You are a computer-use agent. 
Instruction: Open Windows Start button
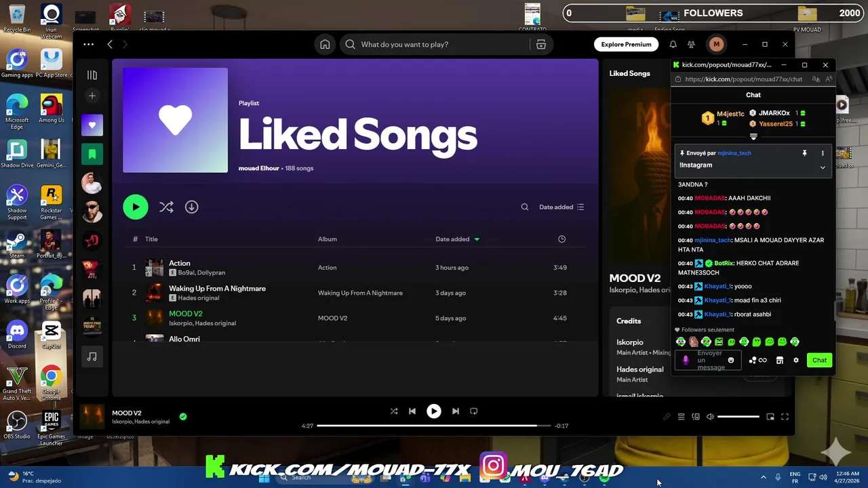[x=264, y=477]
